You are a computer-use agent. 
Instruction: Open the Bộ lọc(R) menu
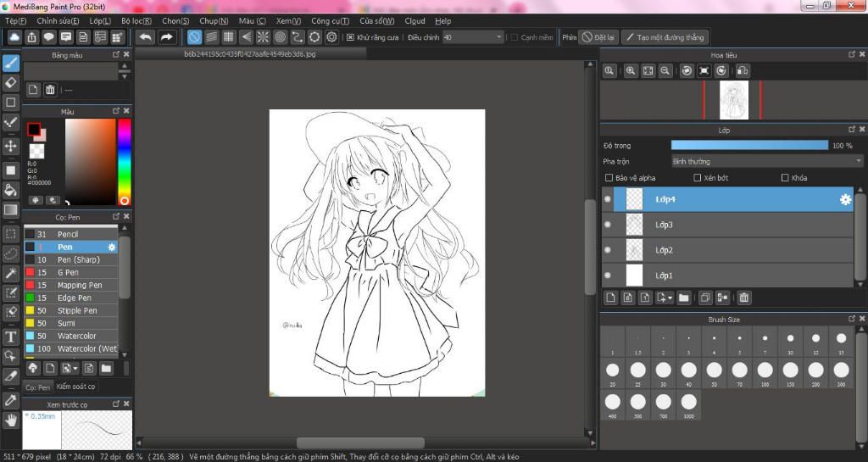136,21
